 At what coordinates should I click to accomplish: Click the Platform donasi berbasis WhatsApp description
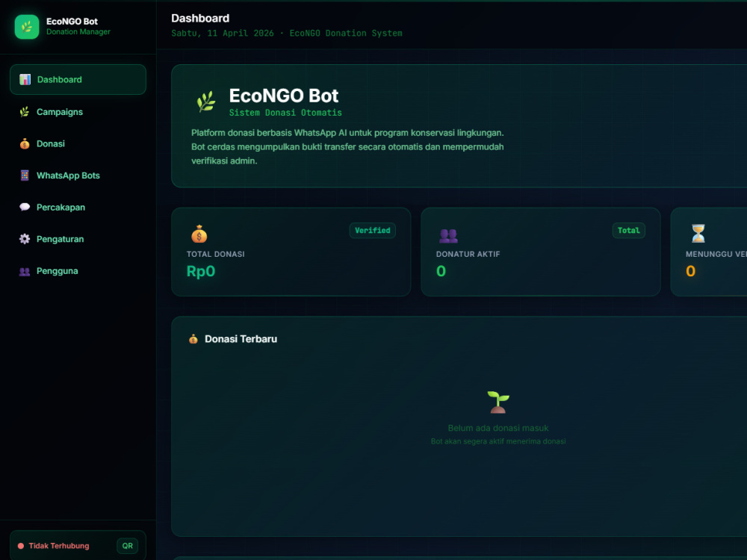(347, 146)
